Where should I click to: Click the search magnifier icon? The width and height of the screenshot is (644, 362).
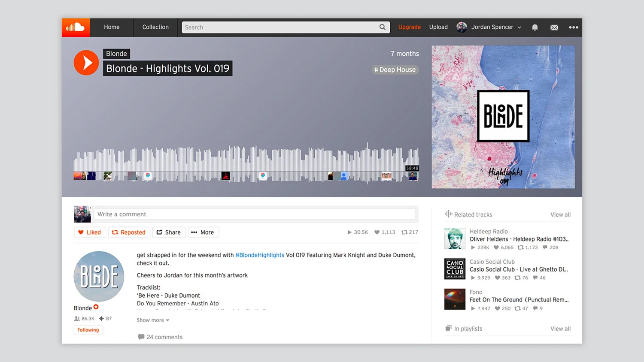pyautogui.click(x=383, y=27)
